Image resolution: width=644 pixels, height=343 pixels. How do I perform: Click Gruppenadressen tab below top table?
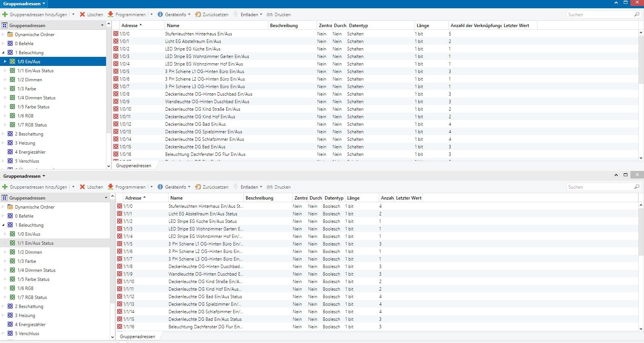pos(134,166)
